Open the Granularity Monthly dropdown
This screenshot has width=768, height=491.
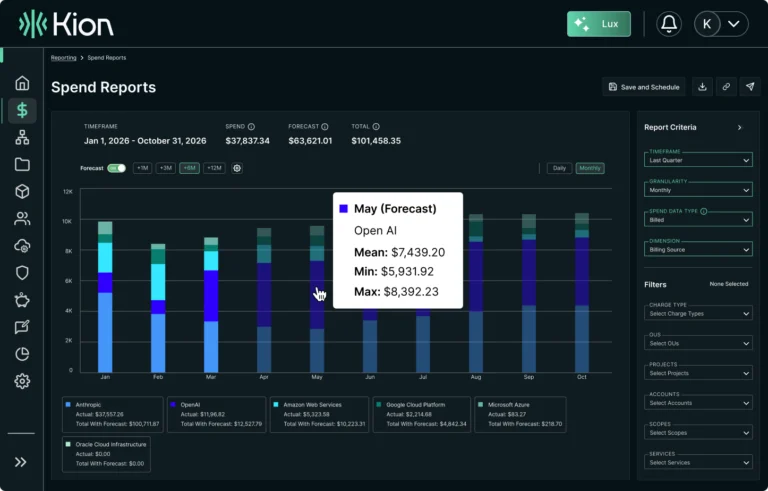coord(698,190)
